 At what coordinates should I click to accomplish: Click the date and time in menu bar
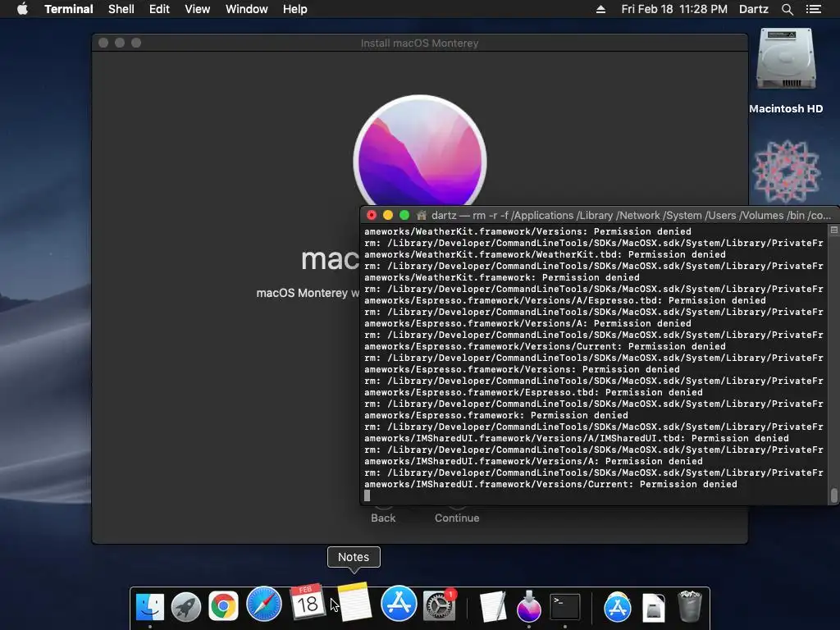[674, 9]
